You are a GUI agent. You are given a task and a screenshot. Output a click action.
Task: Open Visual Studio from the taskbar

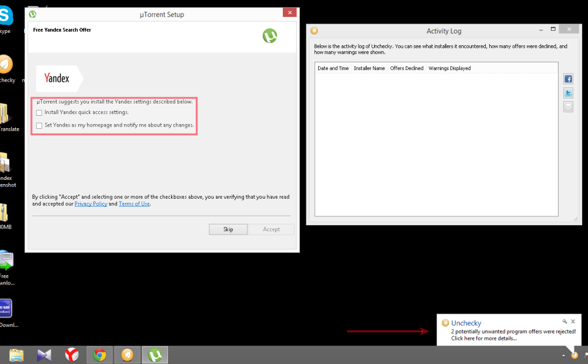(44, 355)
